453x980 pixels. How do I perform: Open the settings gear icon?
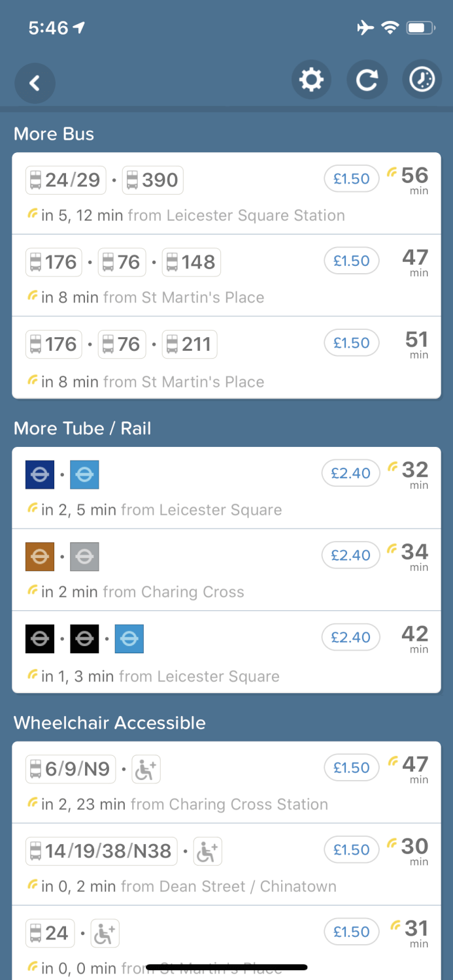pos(311,79)
